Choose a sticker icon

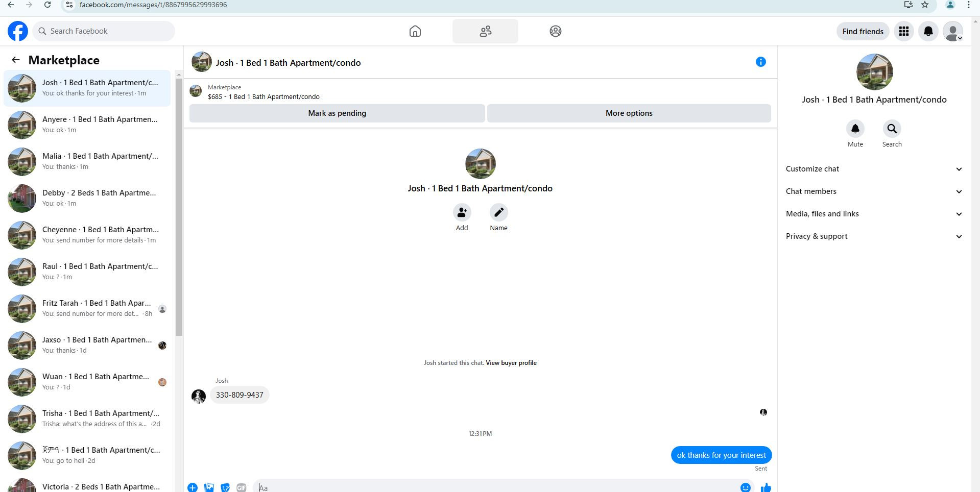tap(225, 488)
